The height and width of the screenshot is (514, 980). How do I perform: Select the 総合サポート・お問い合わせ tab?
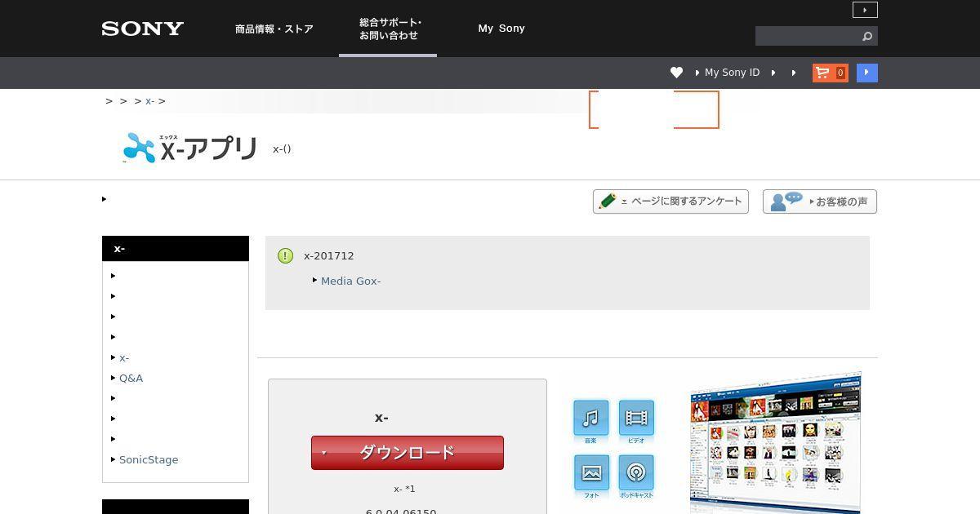389,29
